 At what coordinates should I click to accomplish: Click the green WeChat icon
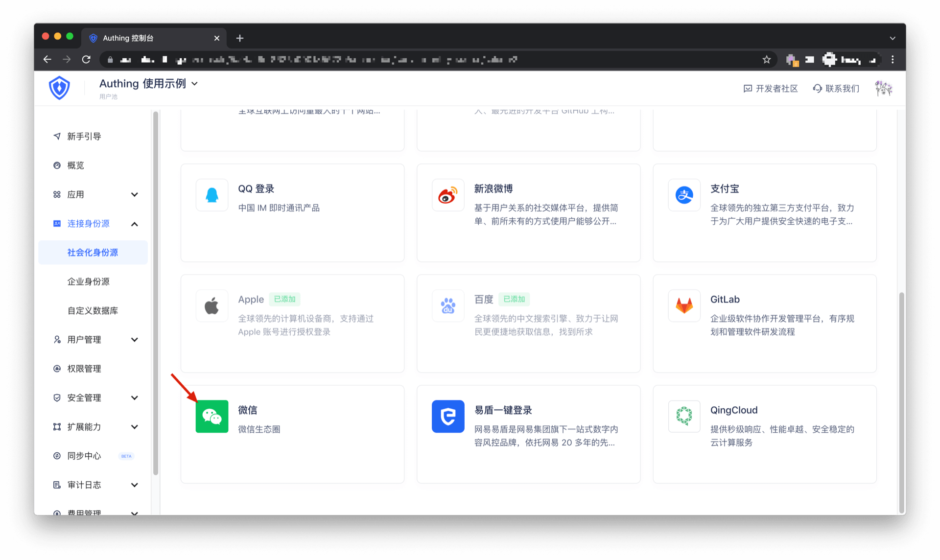click(212, 416)
